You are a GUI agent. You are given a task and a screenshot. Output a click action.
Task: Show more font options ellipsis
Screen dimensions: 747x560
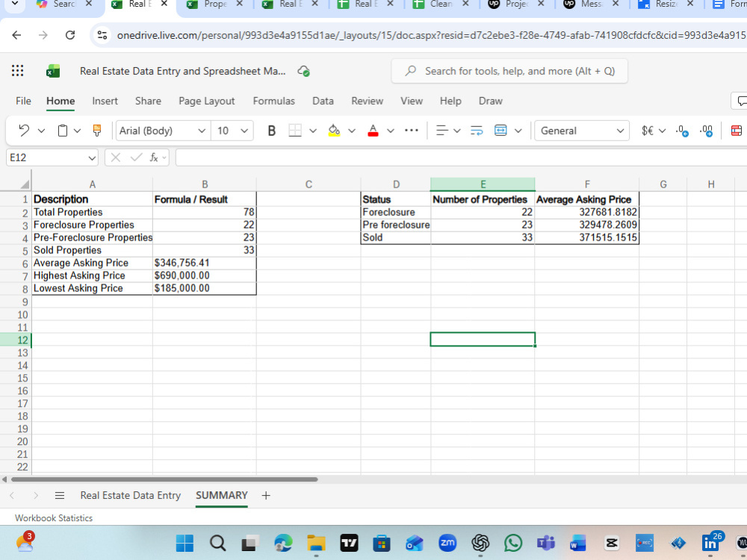(x=411, y=131)
